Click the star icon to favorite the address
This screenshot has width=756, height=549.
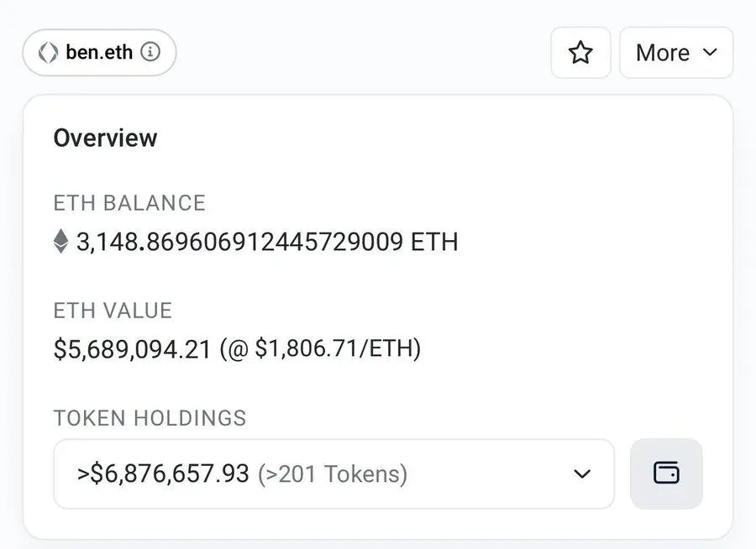coord(580,53)
